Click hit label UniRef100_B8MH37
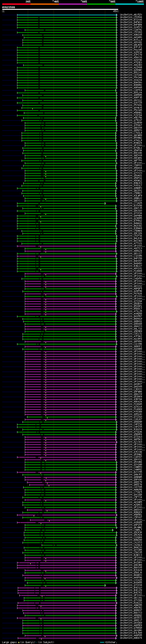146x644 pixels. point(131,610)
